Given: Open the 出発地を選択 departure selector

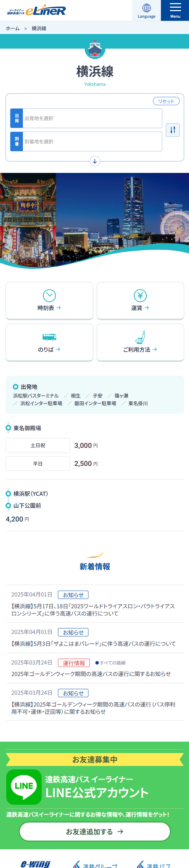Looking at the screenshot, I should 86,118.
